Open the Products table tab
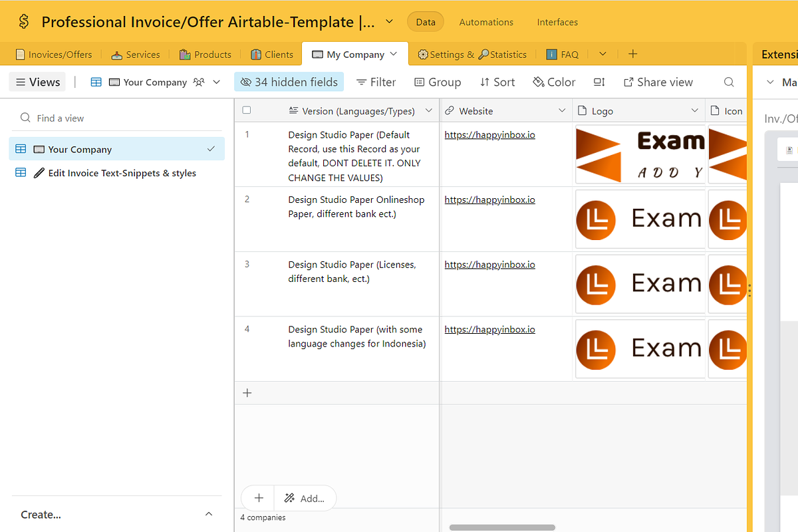The height and width of the screenshot is (532, 798). click(205, 55)
